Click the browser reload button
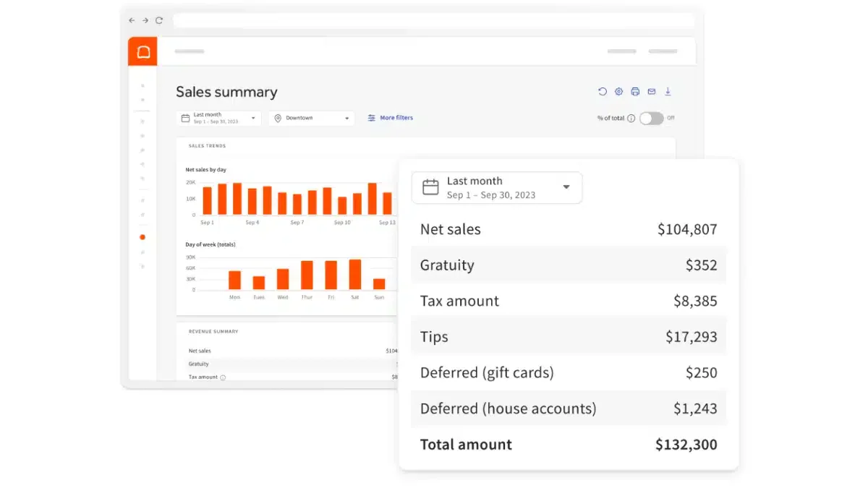 pyautogui.click(x=159, y=20)
